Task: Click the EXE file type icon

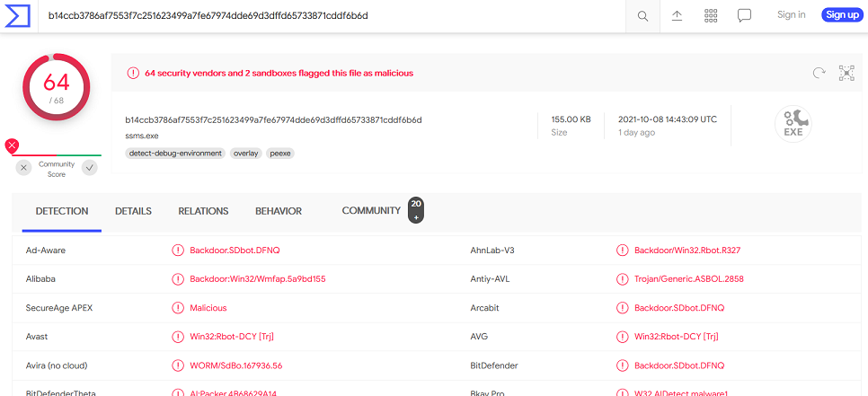Action: pyautogui.click(x=793, y=124)
